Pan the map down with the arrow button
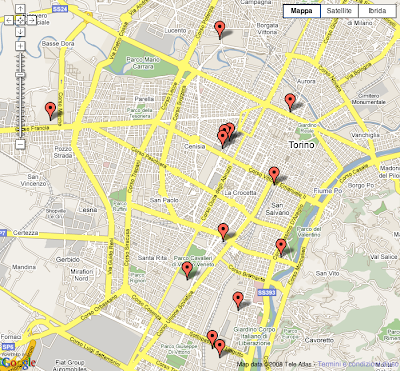Image resolution: width=400 pixels, height=371 pixels. pos(20,32)
